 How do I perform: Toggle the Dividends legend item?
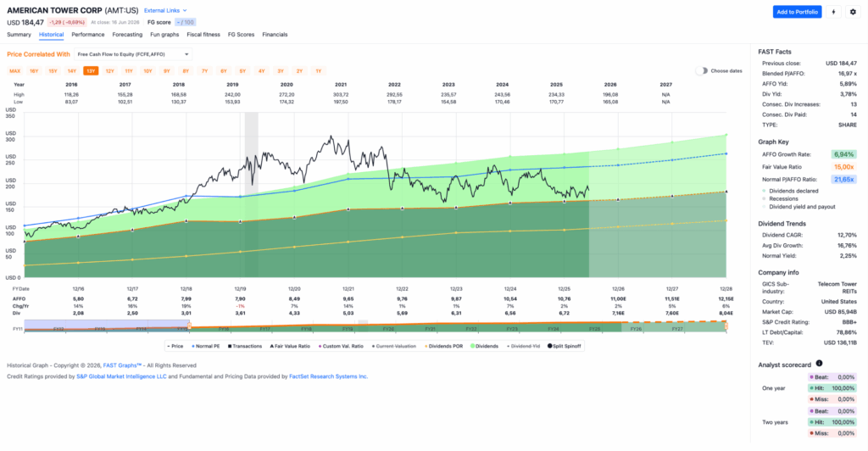[x=484, y=346]
